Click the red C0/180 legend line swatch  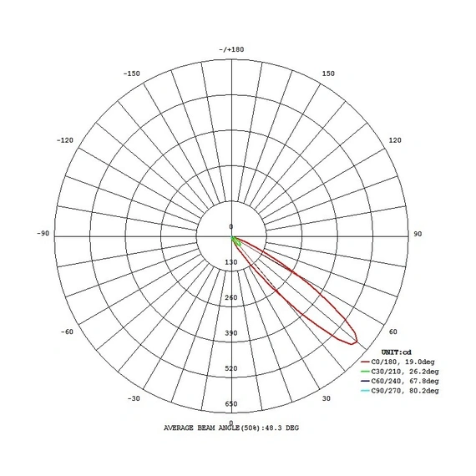tap(365, 362)
